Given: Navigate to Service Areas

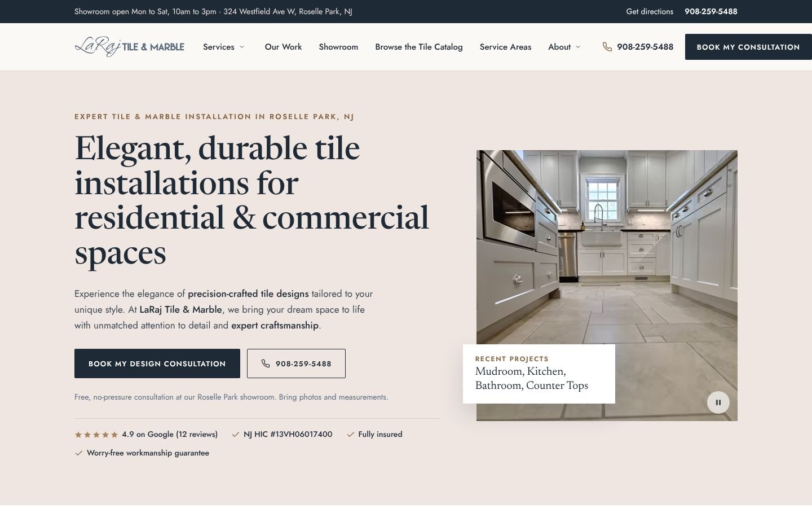Looking at the screenshot, I should (x=505, y=47).
